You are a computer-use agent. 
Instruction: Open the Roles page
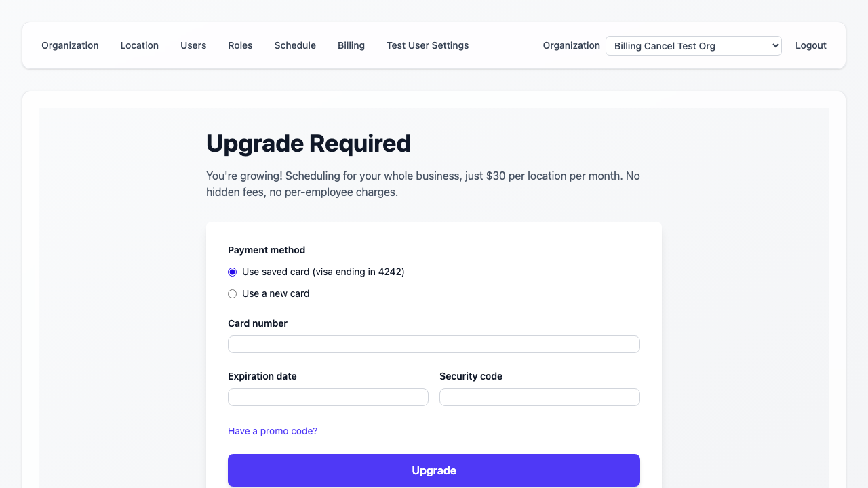tap(240, 45)
